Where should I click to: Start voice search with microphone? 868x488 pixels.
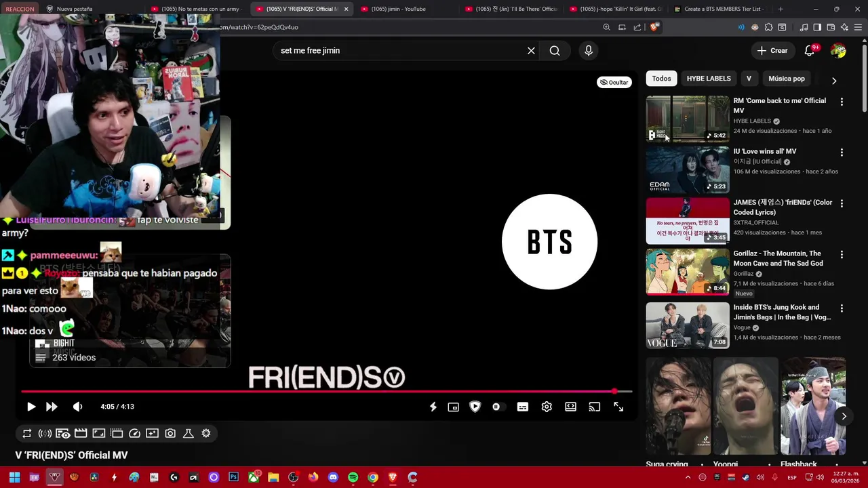pos(589,51)
